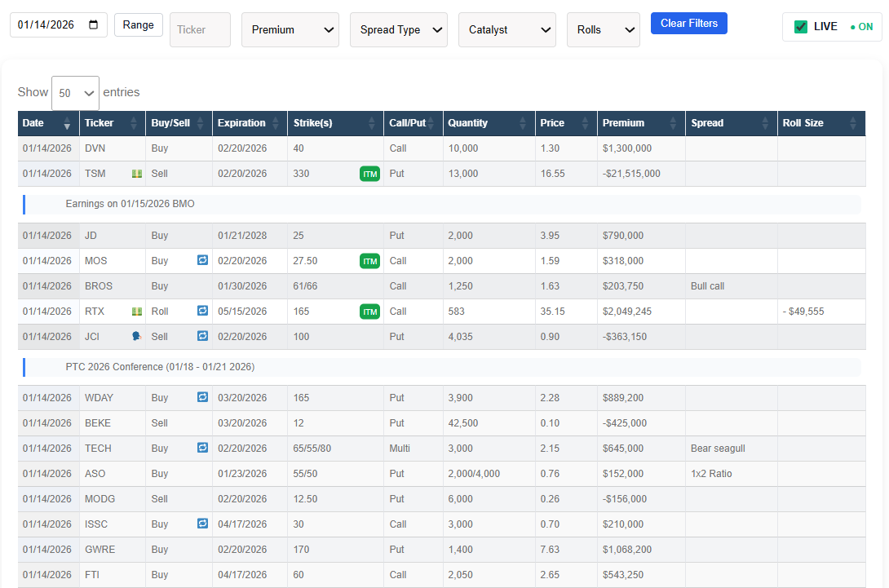Click the Range button

(138, 24)
